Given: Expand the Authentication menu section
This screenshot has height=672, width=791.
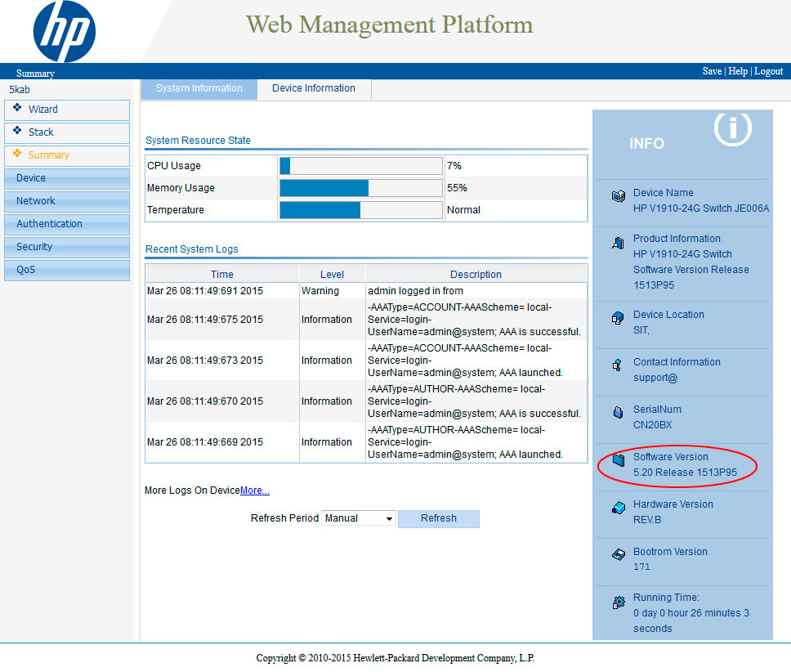Looking at the screenshot, I should tap(66, 224).
